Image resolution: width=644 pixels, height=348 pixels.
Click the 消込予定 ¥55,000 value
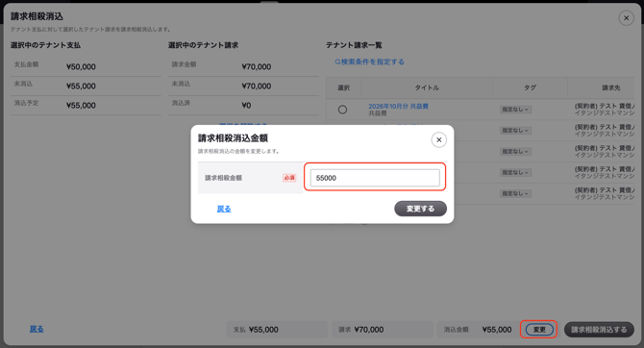point(81,105)
